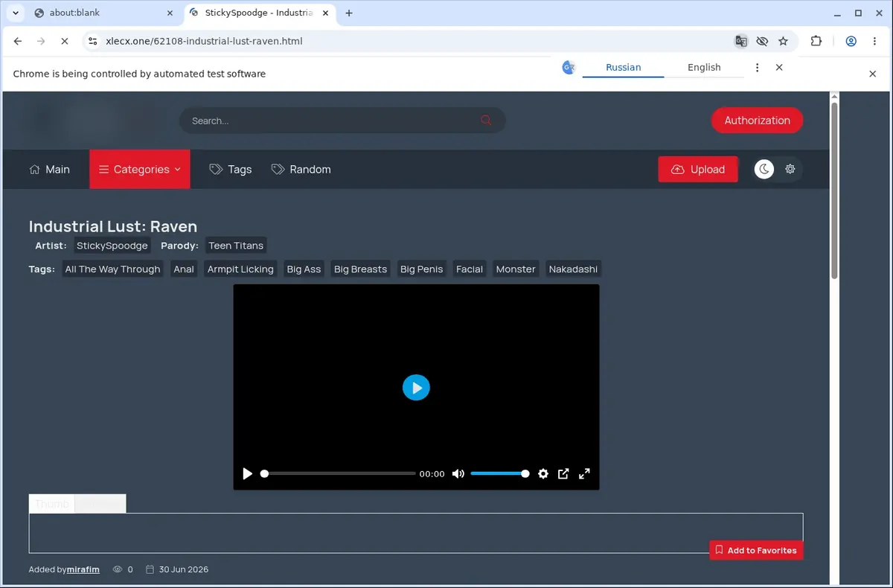Open the video player settings gear
The image size is (893, 588).
[543, 474]
